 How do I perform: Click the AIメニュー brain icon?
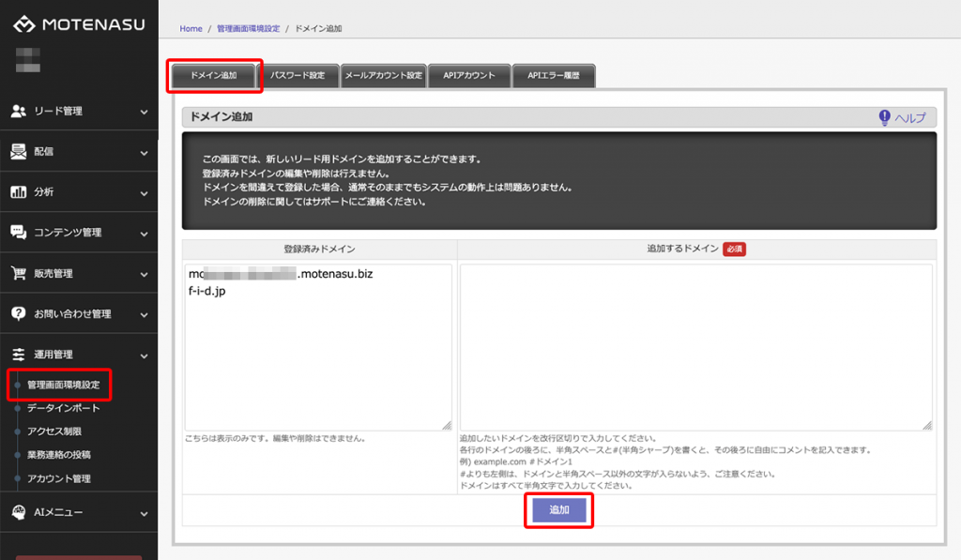point(18,512)
